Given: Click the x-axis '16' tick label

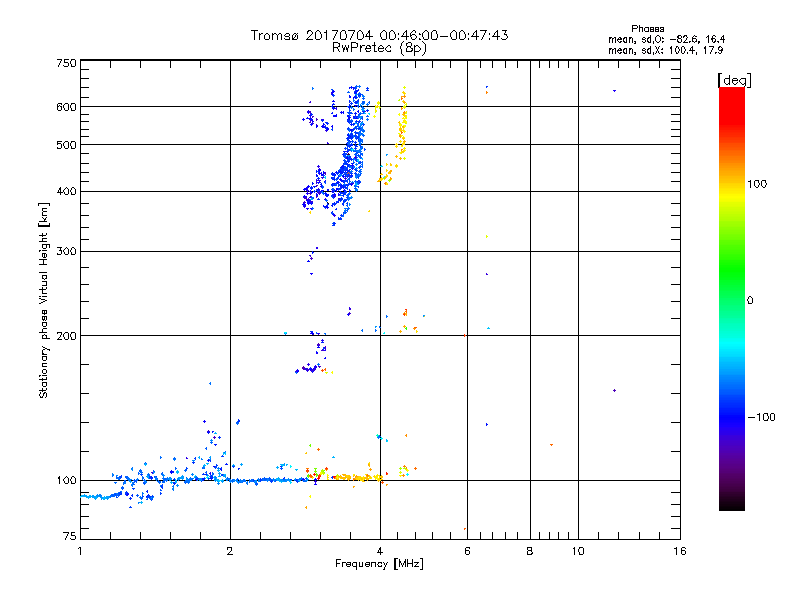Looking at the screenshot, I should (x=680, y=551).
